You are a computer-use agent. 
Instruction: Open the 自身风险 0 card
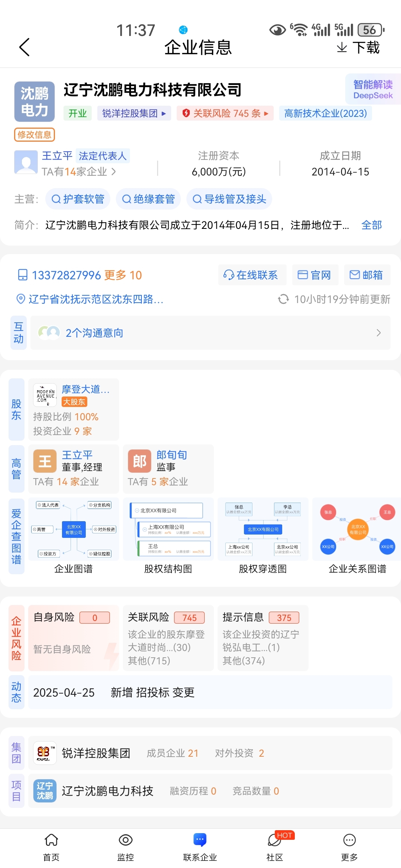[74, 638]
